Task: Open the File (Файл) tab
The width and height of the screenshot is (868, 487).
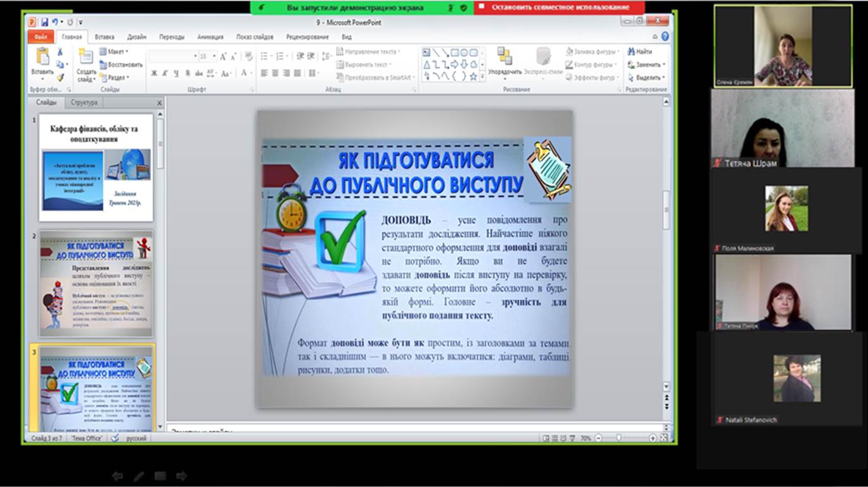Action: pos(41,37)
